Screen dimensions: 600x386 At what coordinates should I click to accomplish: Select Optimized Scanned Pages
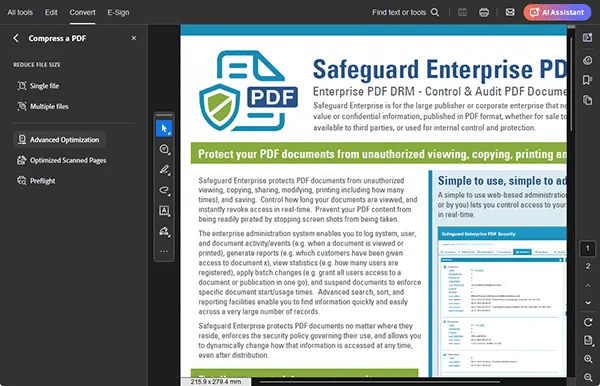point(62,160)
